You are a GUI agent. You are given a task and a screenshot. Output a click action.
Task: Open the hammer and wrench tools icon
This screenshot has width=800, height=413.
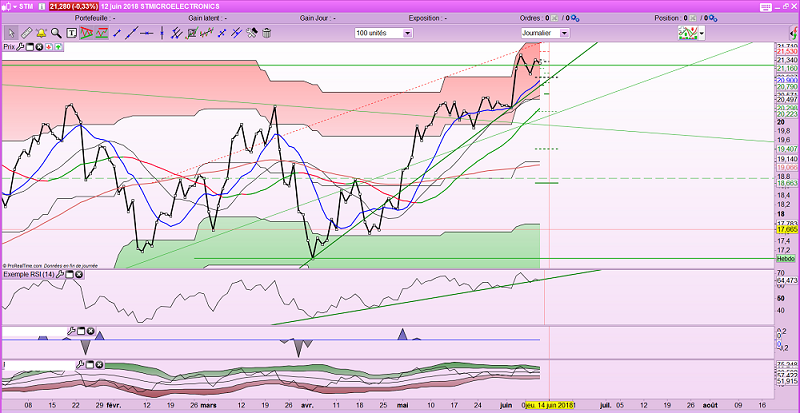[x=252, y=33]
